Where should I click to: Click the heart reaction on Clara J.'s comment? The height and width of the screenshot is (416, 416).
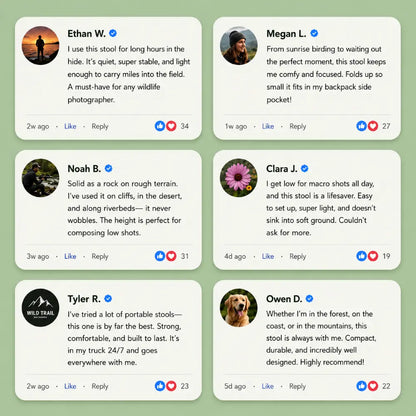pyautogui.click(x=373, y=256)
